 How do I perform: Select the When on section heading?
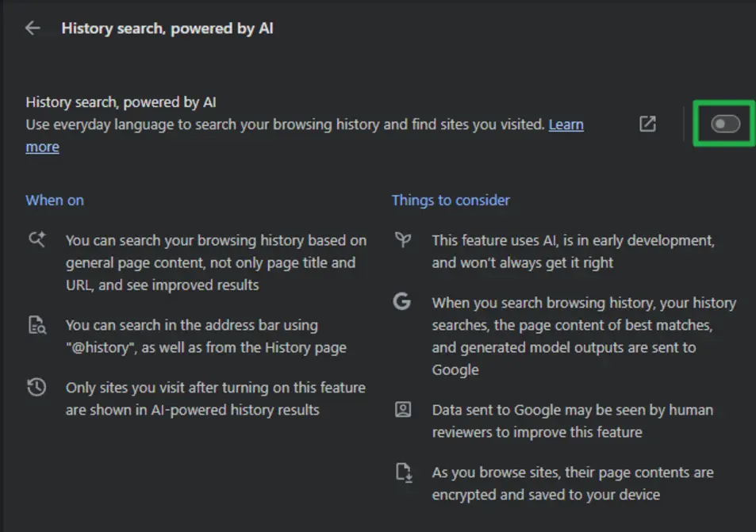[x=54, y=200]
